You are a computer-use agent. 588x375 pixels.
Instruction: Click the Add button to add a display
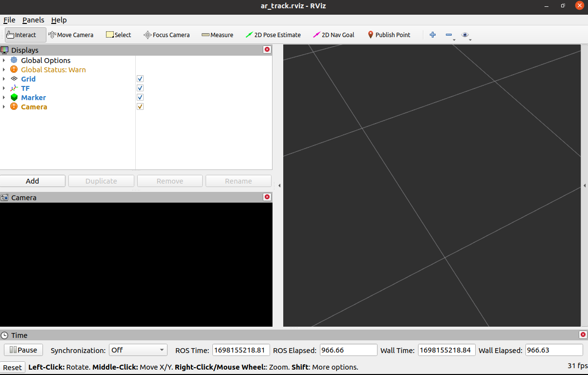click(33, 181)
